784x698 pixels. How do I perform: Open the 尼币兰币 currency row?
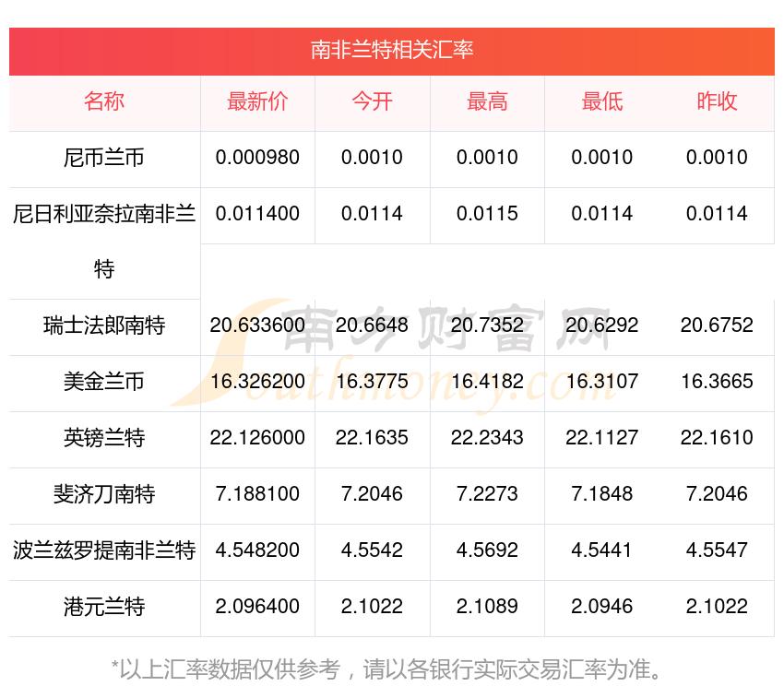click(x=105, y=159)
